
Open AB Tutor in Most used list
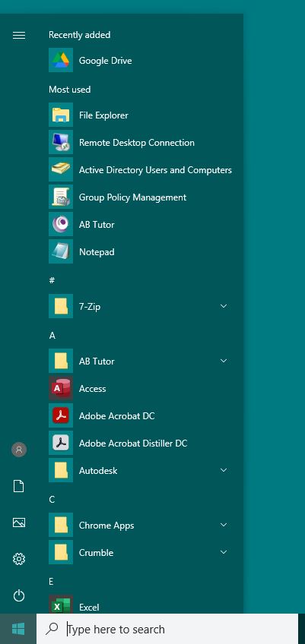pos(140,225)
